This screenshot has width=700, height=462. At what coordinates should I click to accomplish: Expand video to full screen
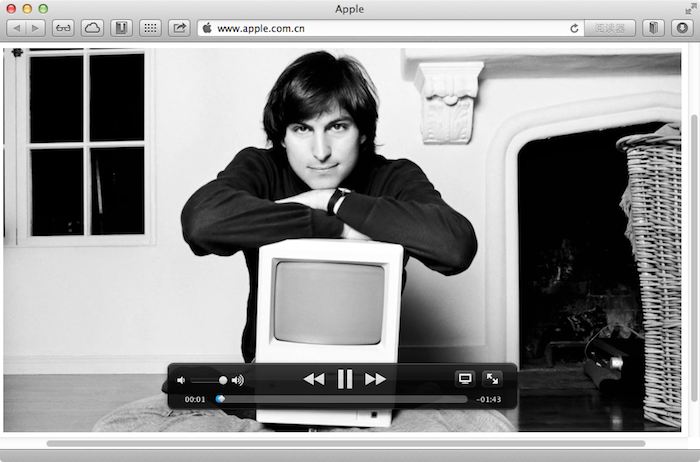(x=492, y=379)
